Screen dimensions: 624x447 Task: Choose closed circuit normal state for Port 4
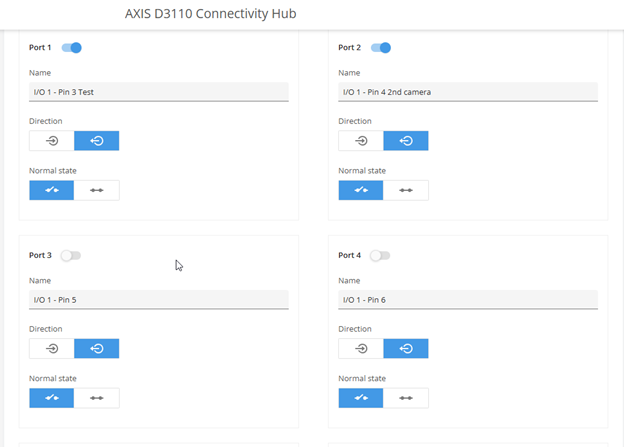coord(406,398)
